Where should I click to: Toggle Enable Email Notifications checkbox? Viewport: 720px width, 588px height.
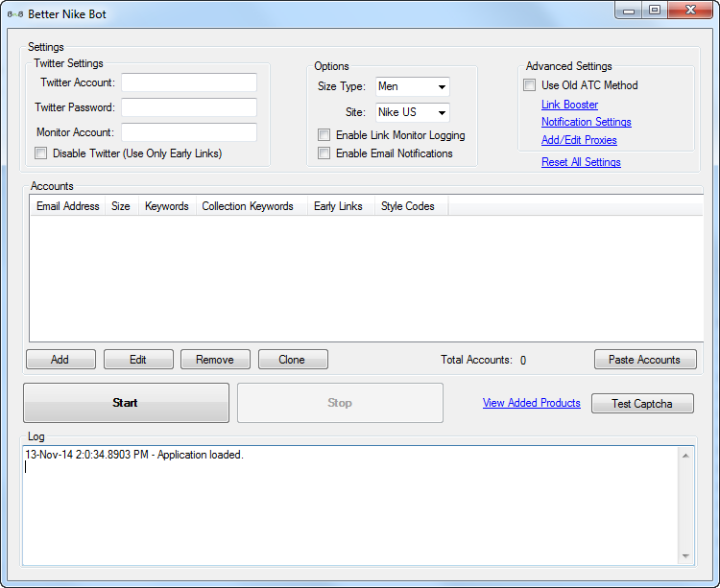pos(324,153)
